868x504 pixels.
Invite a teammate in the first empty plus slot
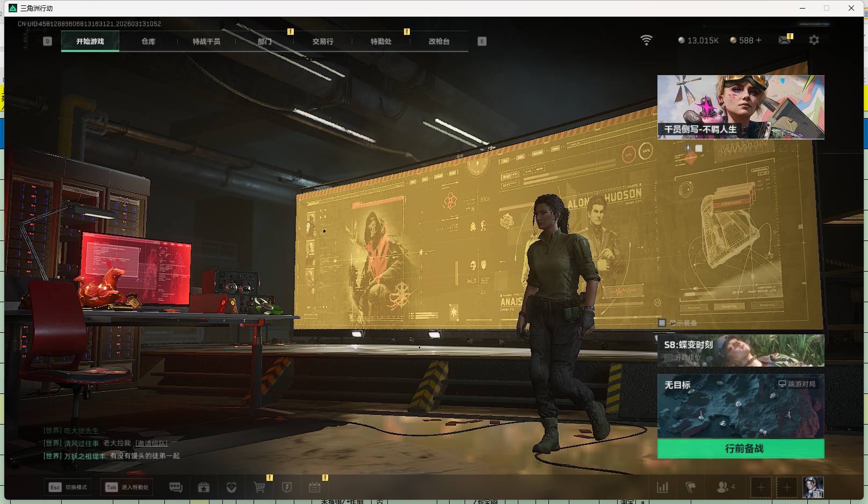[x=761, y=487]
